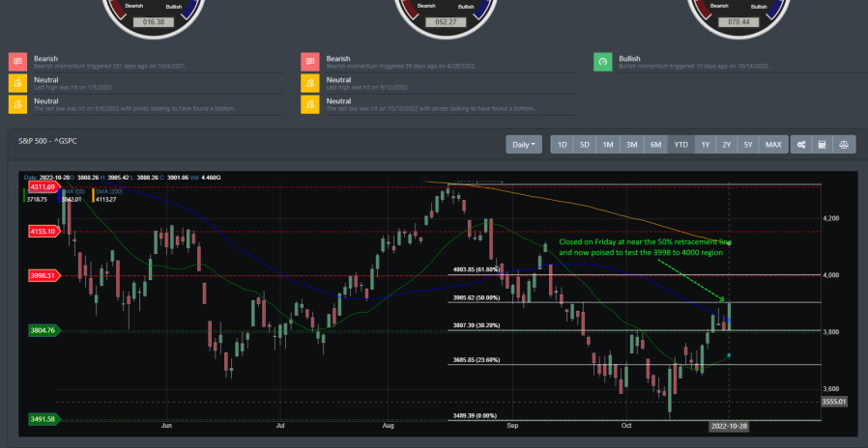Click the green Bullish momentum icon
The width and height of the screenshot is (868, 448).
pyautogui.click(x=603, y=62)
